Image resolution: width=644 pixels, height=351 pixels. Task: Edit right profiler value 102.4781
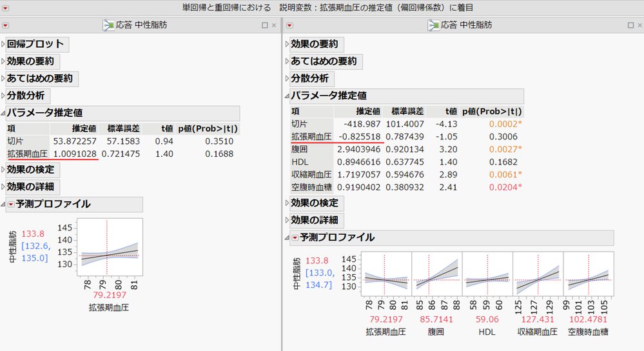[x=589, y=319]
